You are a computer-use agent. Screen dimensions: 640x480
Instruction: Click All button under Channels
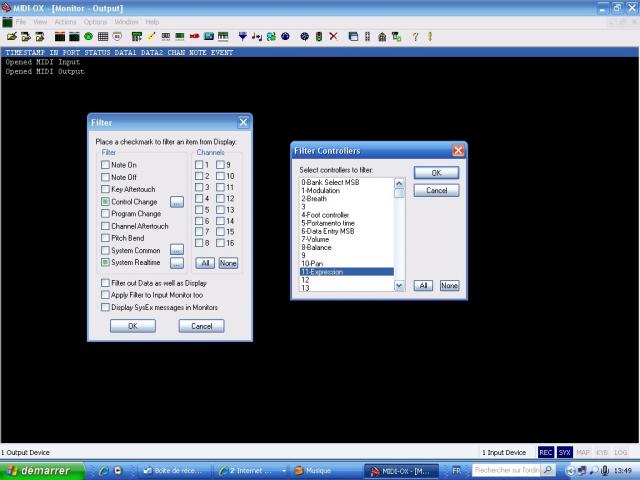click(205, 263)
